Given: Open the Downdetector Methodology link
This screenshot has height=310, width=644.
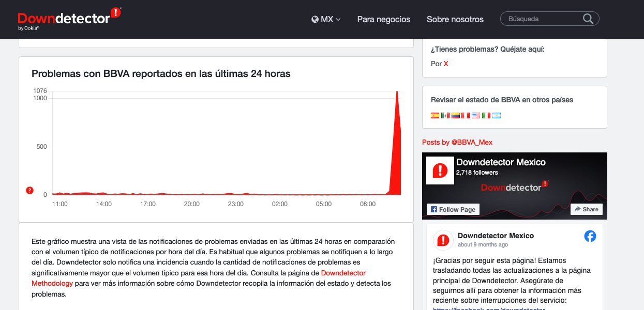Looking at the screenshot, I should pos(199,278).
